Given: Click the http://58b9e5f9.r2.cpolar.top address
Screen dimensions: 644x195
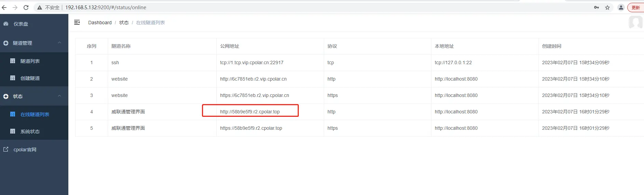Looking at the screenshot, I should coord(250,112).
